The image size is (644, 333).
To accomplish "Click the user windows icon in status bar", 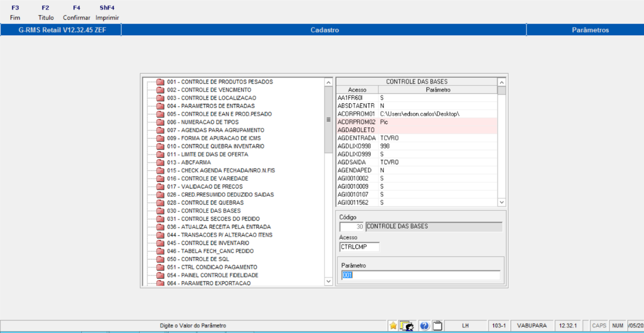I will (407, 326).
